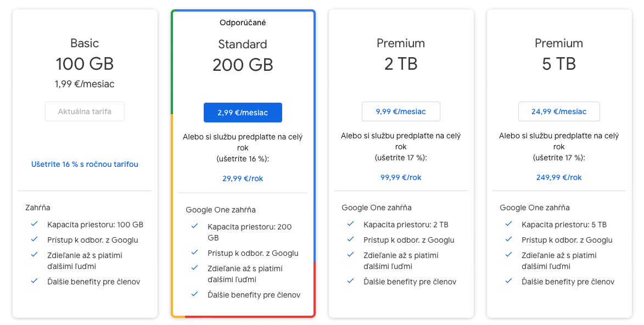Select the 29,99 €/rok annual Standard link
The height and width of the screenshot is (325, 644).
click(243, 179)
